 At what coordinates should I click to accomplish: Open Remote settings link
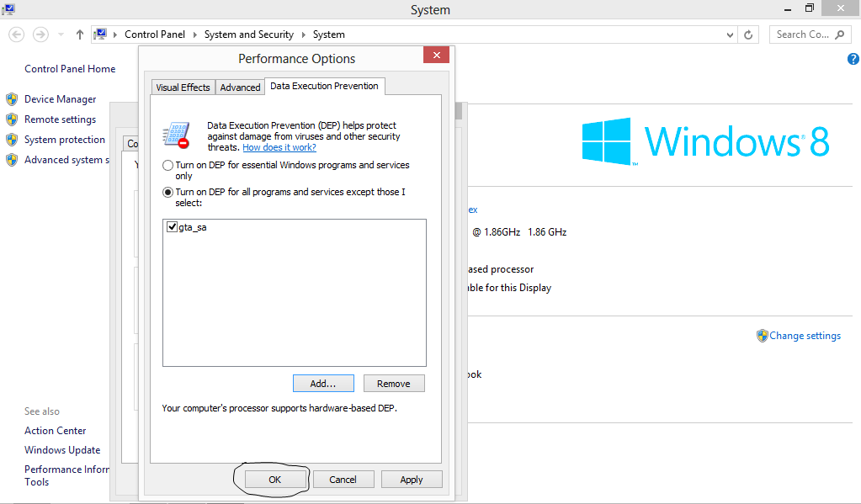61,119
